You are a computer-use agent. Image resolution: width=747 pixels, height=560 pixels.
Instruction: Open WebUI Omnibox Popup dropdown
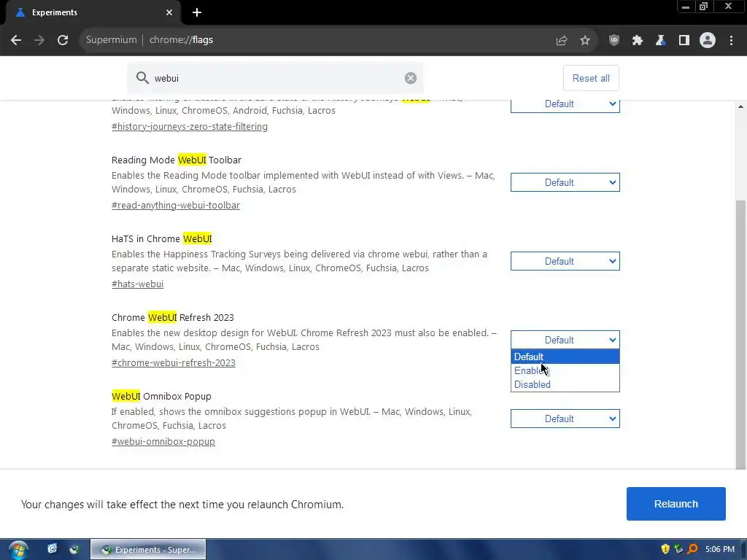coord(565,419)
